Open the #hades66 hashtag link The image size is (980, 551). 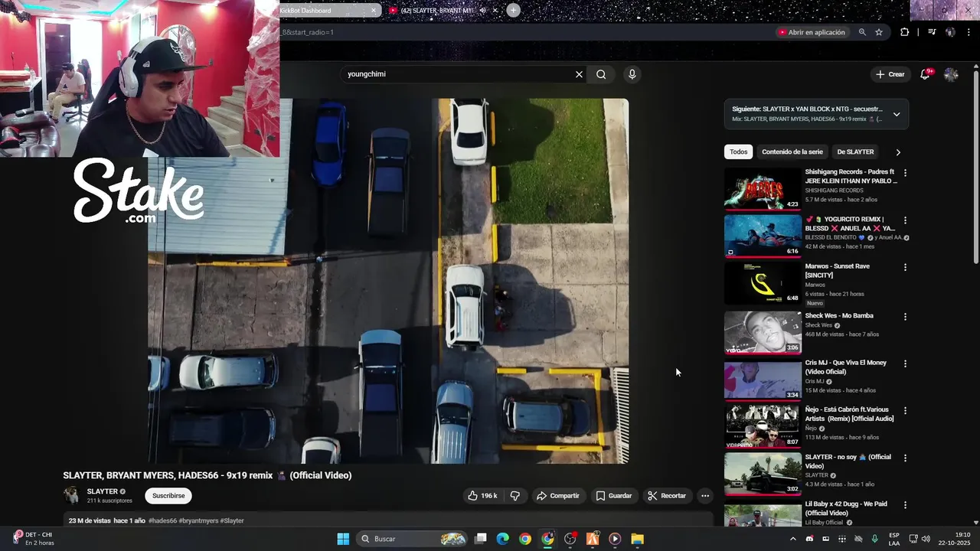click(x=162, y=520)
